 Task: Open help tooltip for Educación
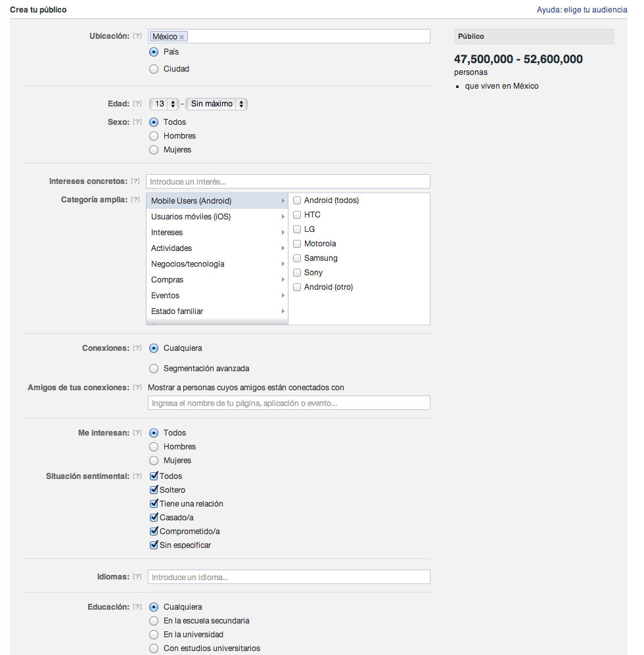point(137,607)
